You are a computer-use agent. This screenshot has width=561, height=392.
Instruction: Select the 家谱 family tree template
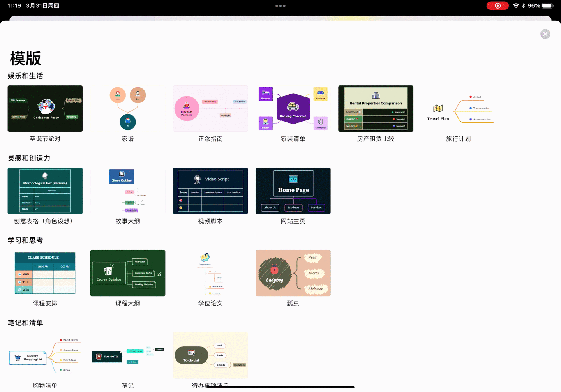click(x=128, y=108)
